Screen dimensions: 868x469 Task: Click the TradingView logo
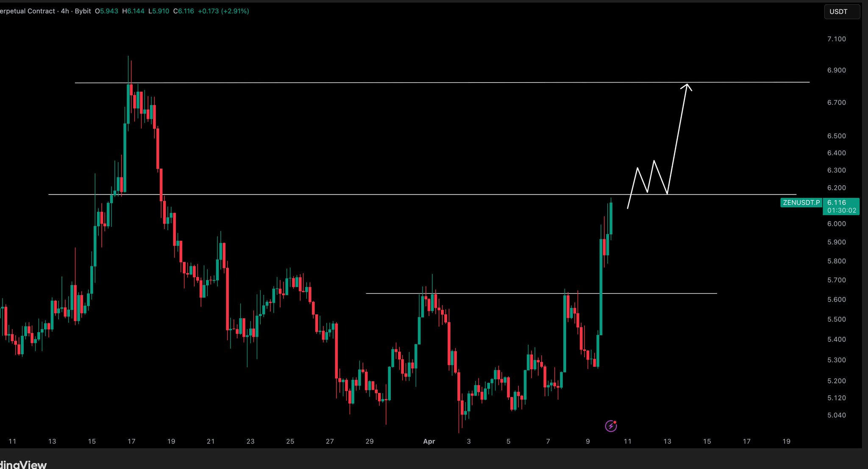(23, 464)
